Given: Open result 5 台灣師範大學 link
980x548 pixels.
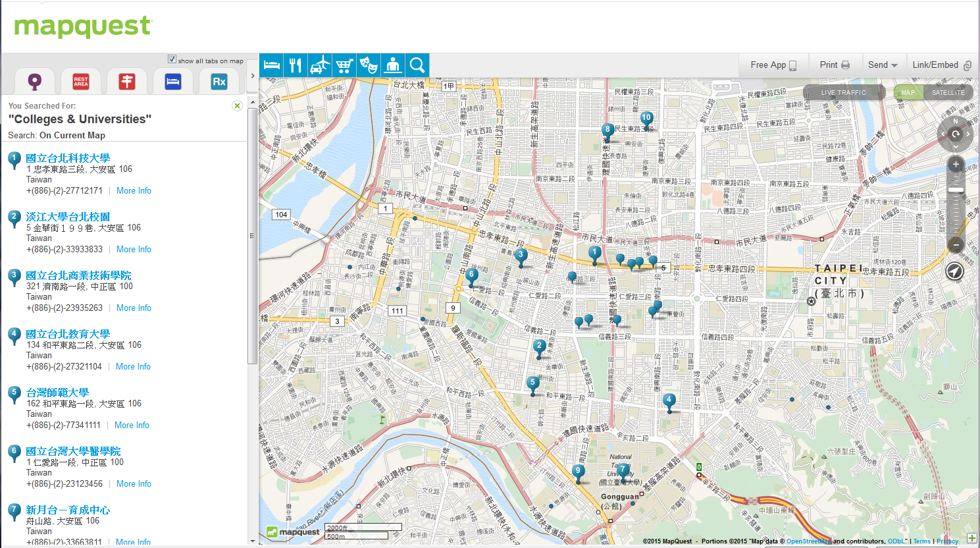Looking at the screenshot, I should [57, 393].
